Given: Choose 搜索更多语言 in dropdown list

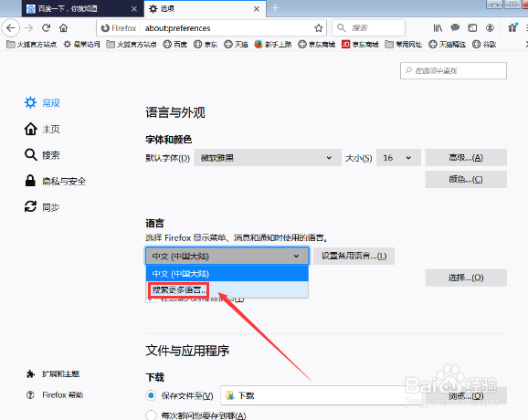Looking at the screenshot, I should [x=227, y=289].
